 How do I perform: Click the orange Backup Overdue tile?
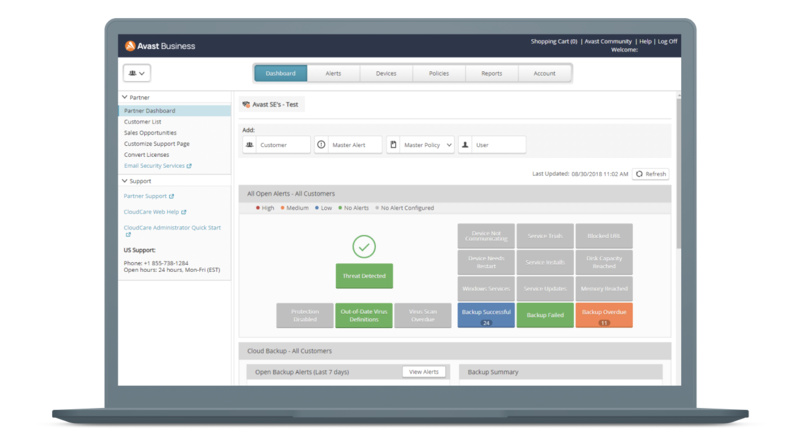click(603, 314)
